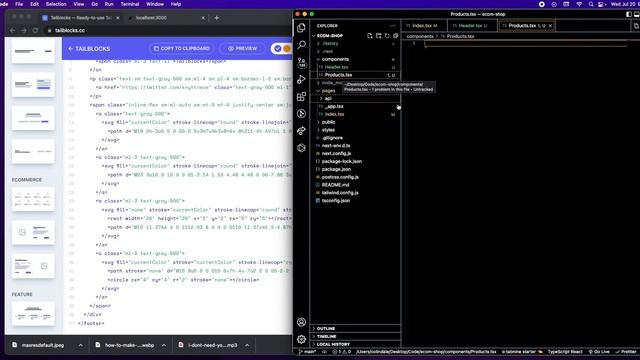Viewport: 640px width, 360px height.
Task: Open the View menu in the menu bar
Action: pos(78,4)
